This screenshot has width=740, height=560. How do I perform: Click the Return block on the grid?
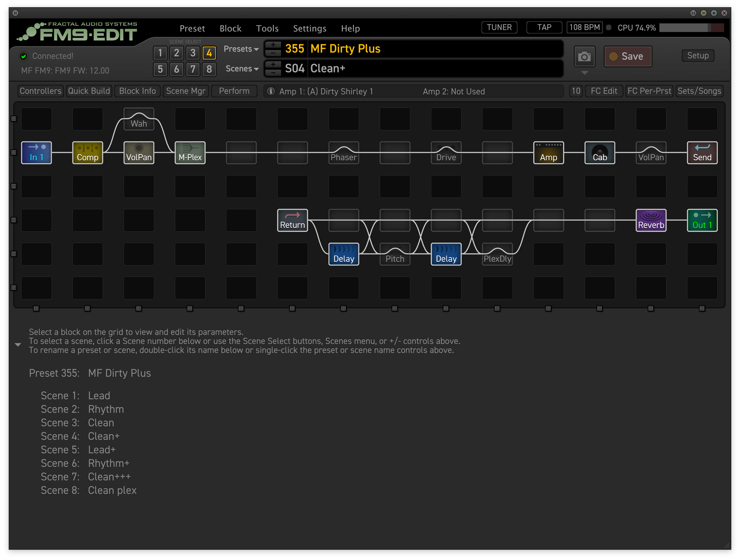tap(292, 220)
